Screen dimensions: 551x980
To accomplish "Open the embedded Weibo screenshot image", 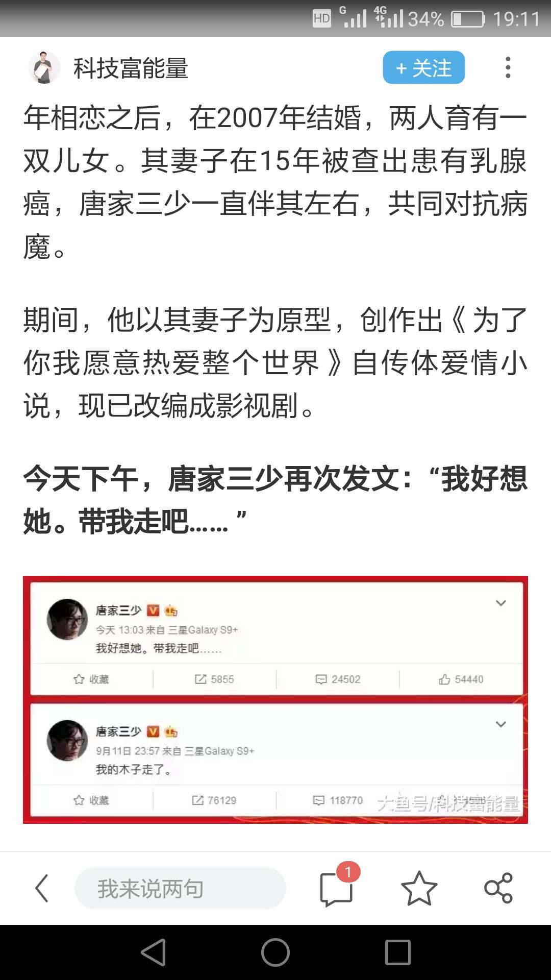I will (x=275, y=699).
